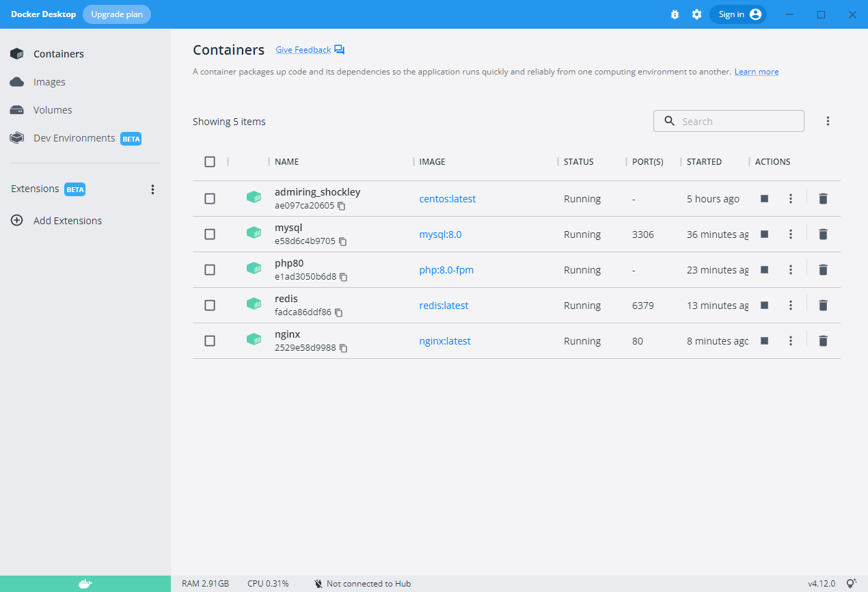Open more actions for nginx container
The image size is (868, 592).
(x=791, y=340)
